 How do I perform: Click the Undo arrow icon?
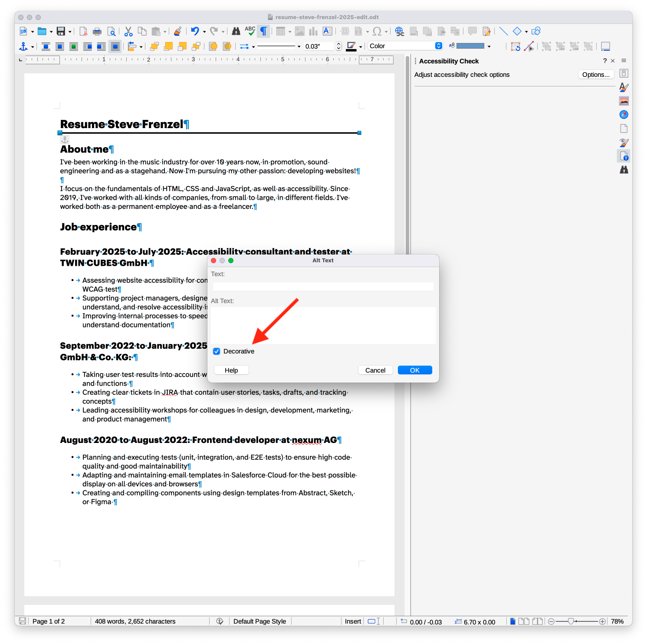(195, 31)
